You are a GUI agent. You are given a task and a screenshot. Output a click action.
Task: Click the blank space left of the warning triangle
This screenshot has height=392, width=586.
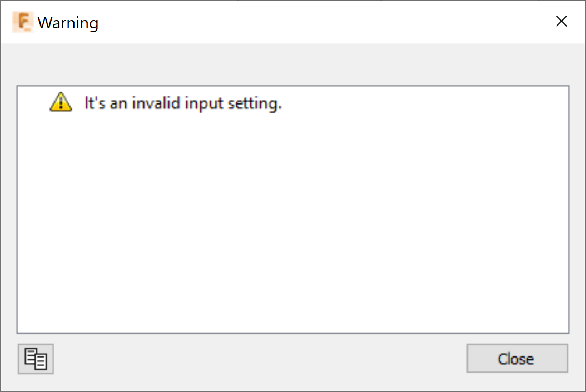pos(33,103)
